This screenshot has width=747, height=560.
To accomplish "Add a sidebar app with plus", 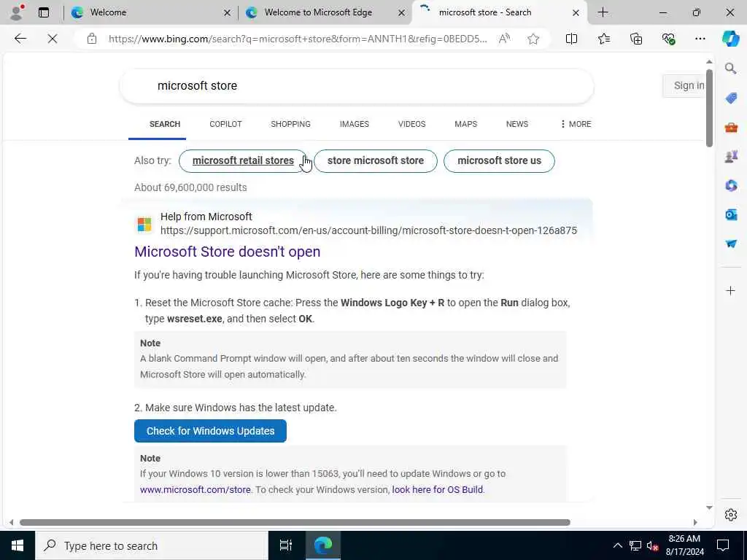I will pyautogui.click(x=731, y=290).
